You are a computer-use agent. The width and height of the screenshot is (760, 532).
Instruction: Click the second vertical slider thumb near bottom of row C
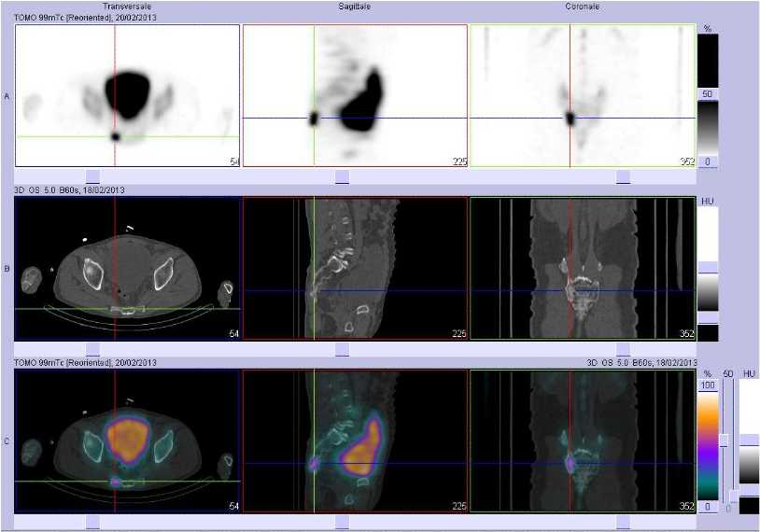point(734,497)
